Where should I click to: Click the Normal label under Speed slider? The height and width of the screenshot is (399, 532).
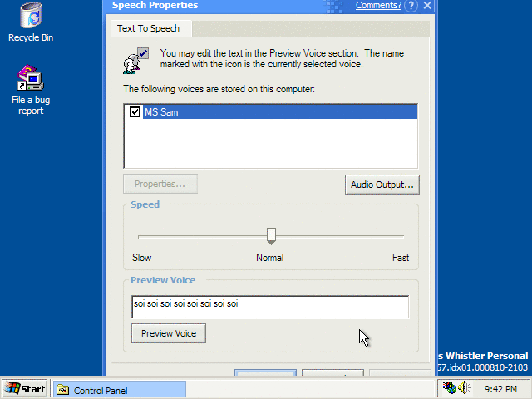coord(269,258)
